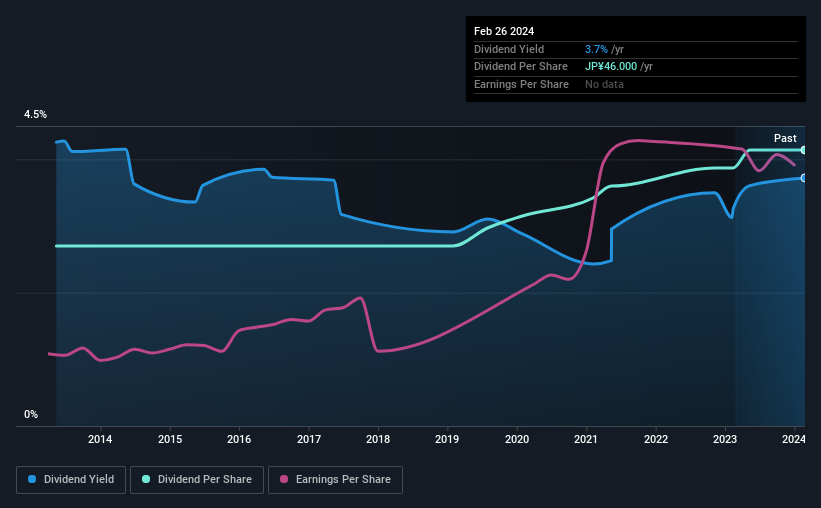Toggle the Dividend Yield legend button
This screenshot has width=821, height=508.
[71, 480]
